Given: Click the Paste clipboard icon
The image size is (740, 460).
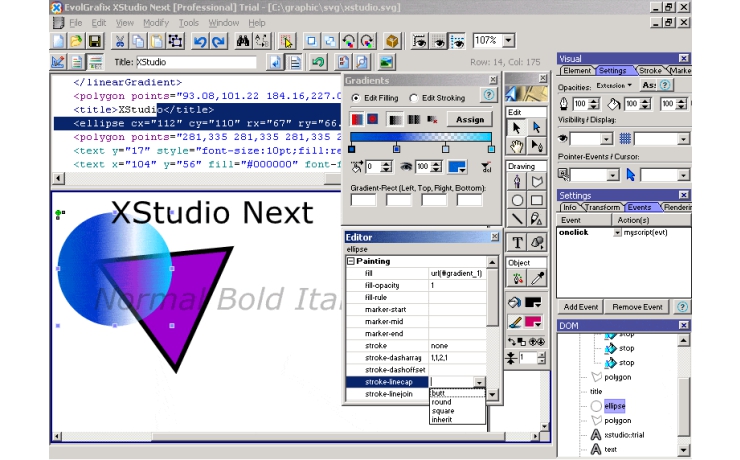Looking at the screenshot, I should (x=157, y=41).
